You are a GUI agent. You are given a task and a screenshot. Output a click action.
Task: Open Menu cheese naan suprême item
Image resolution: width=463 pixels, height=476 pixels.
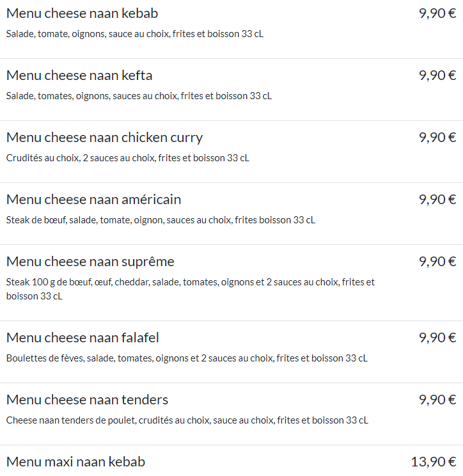pos(90,262)
